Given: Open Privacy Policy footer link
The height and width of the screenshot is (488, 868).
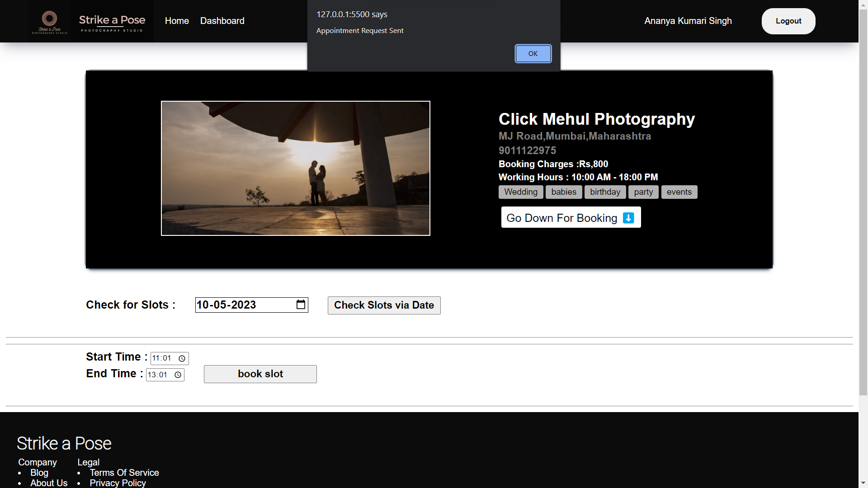Looking at the screenshot, I should [118, 483].
